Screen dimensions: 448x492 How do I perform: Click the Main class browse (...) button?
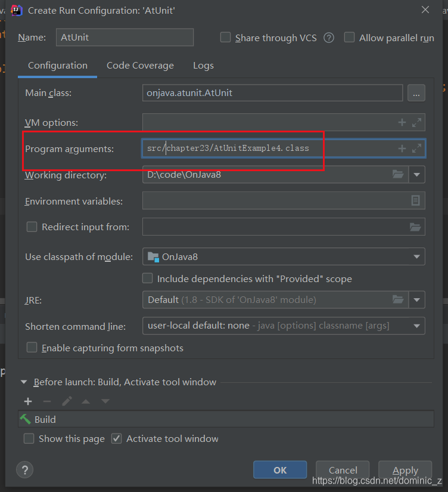point(416,93)
